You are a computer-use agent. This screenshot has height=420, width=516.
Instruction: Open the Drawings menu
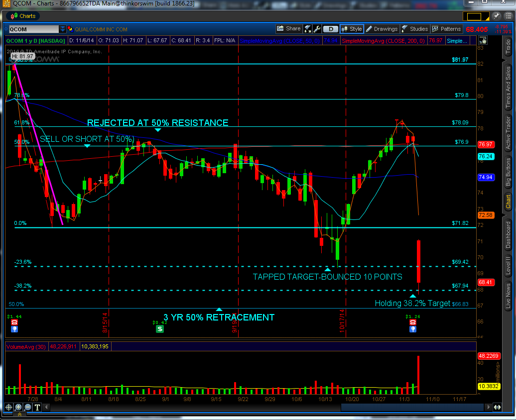(382, 29)
